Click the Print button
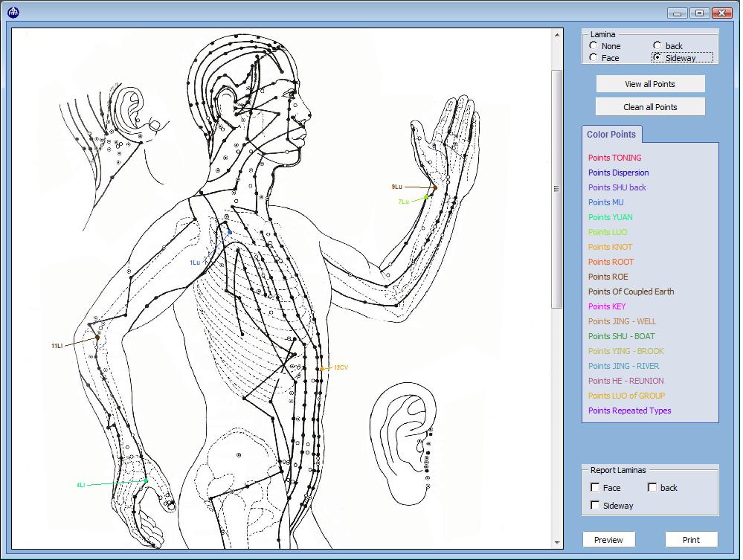The width and height of the screenshot is (743, 560). [691, 540]
